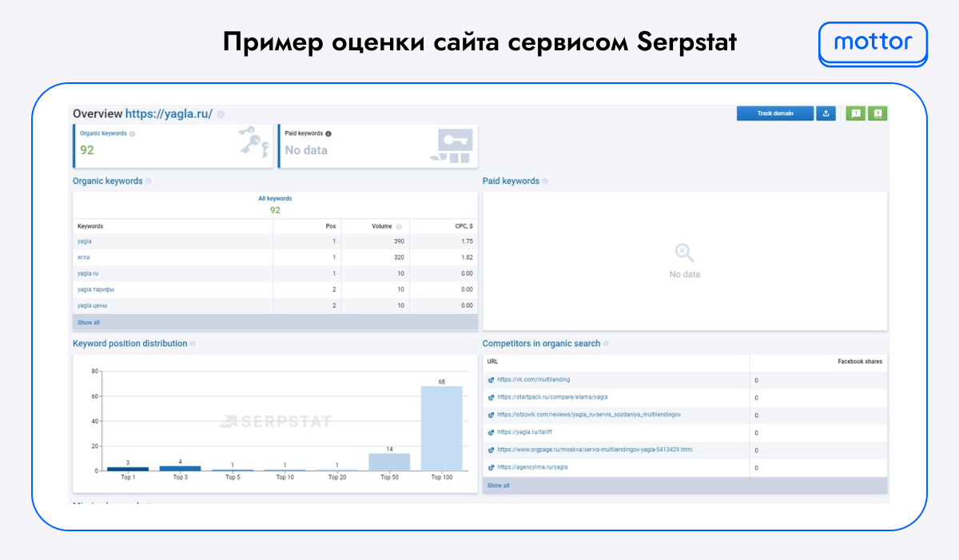Click the Top 100 bar in chart

[x=442, y=428]
